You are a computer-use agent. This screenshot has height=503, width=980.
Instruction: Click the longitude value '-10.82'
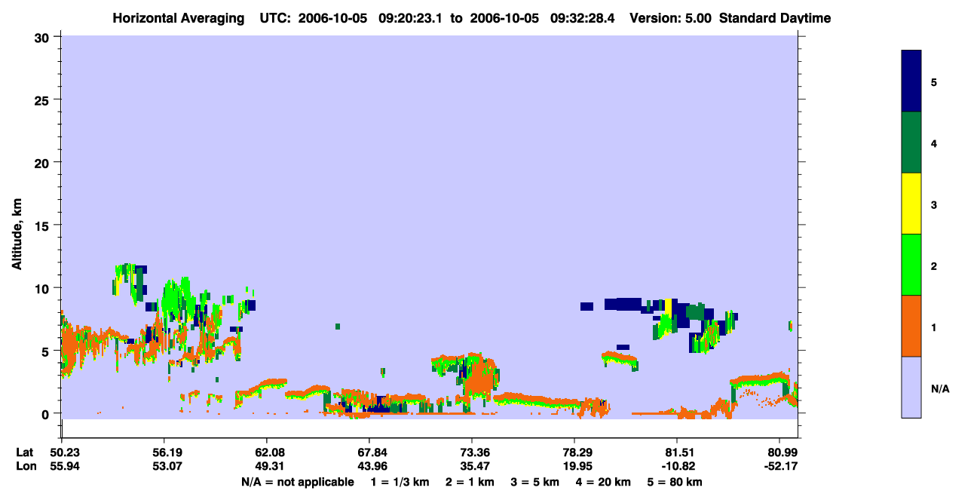678,466
